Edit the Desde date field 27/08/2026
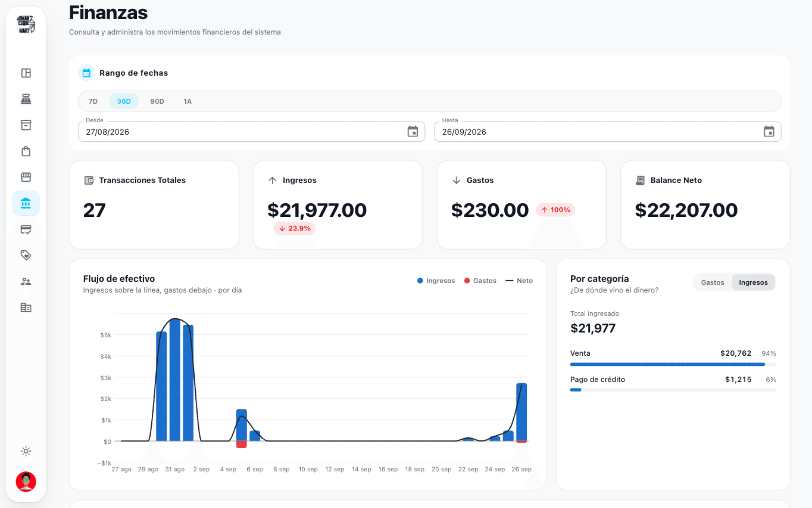 pos(251,132)
